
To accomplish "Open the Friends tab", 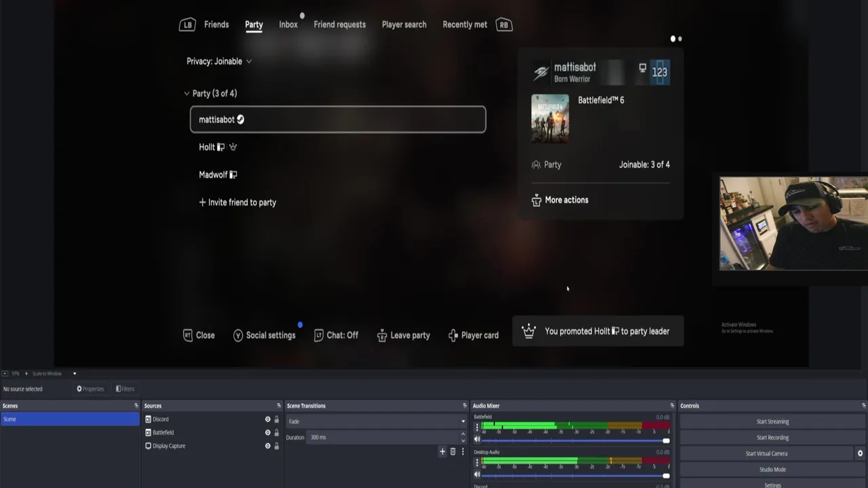I will tap(216, 24).
